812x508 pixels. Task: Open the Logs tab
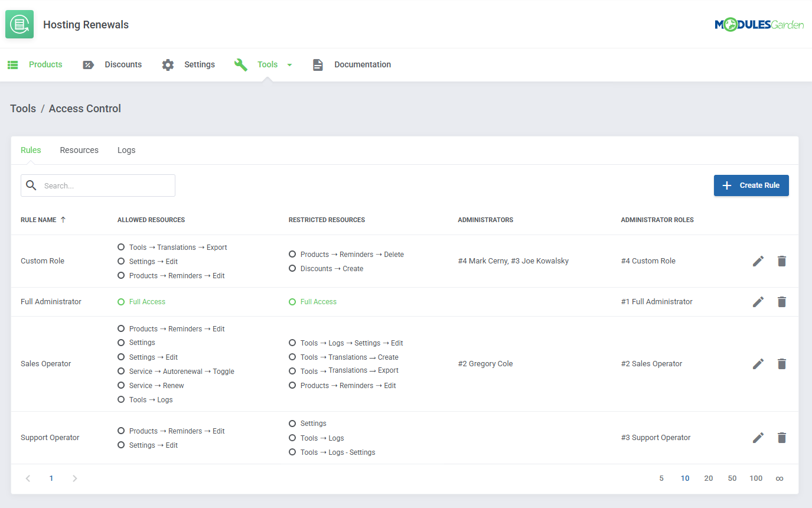coord(126,149)
